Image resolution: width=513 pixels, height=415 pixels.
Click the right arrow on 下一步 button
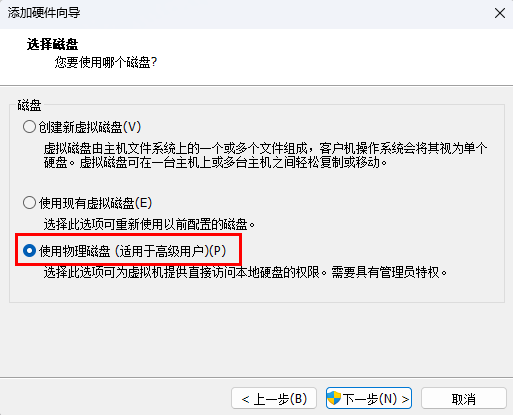pos(405,399)
